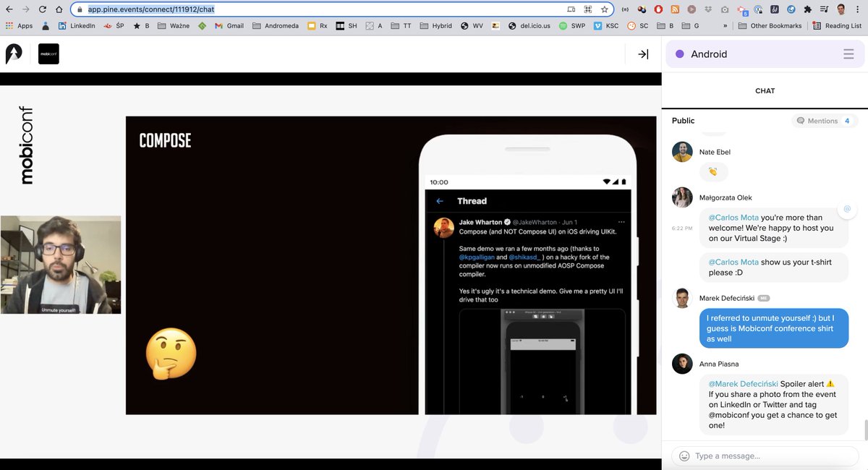Screen dimensions: 868x470
Task: Click the vertical mobiconf logo on stage
Action: 26,145
